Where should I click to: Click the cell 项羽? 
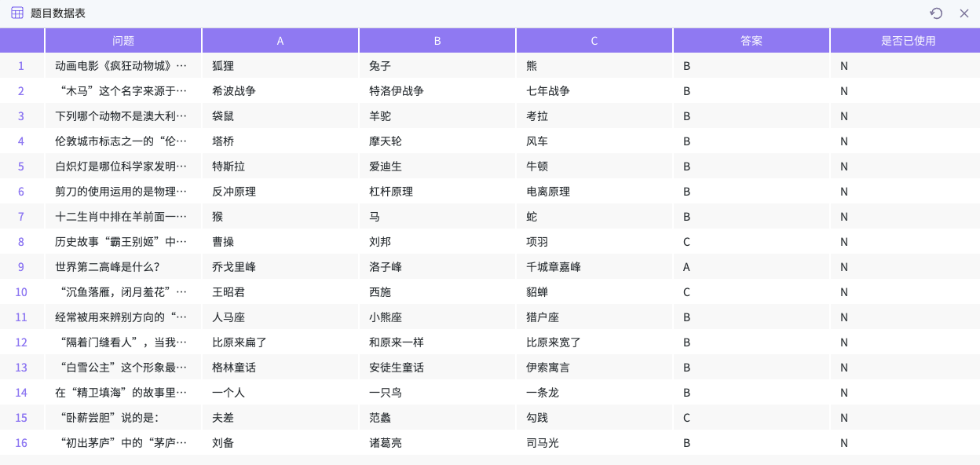pyautogui.click(x=594, y=242)
